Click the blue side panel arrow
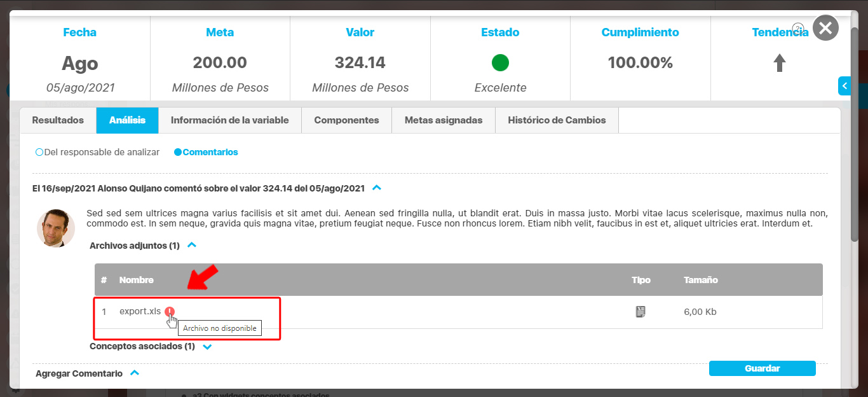Screen dimensions: 868x397 (844, 85)
